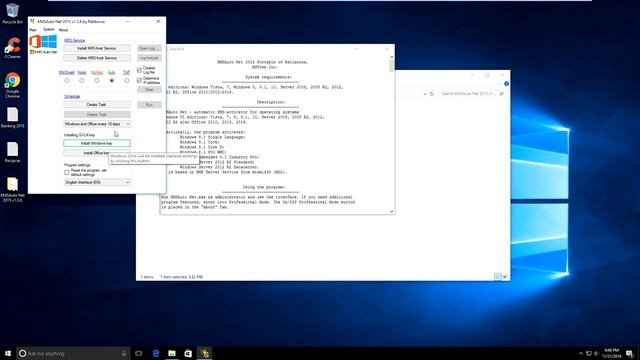Click the Cortana Ask me anything box
640x360 pixels.
73,353
